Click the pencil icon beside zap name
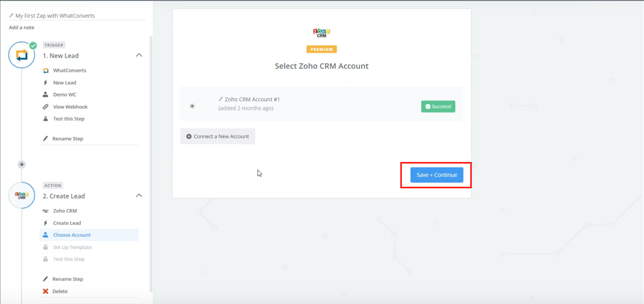This screenshot has height=304, width=644. (x=11, y=16)
